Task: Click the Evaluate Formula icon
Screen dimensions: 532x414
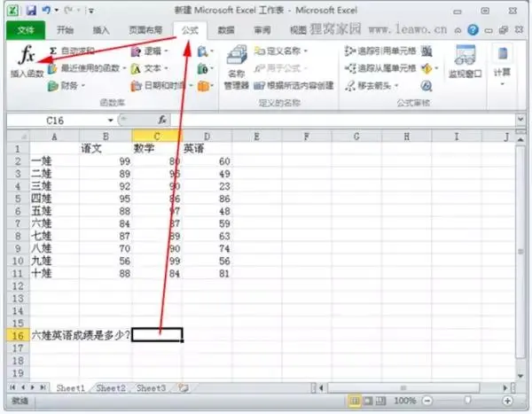Action: (x=426, y=86)
